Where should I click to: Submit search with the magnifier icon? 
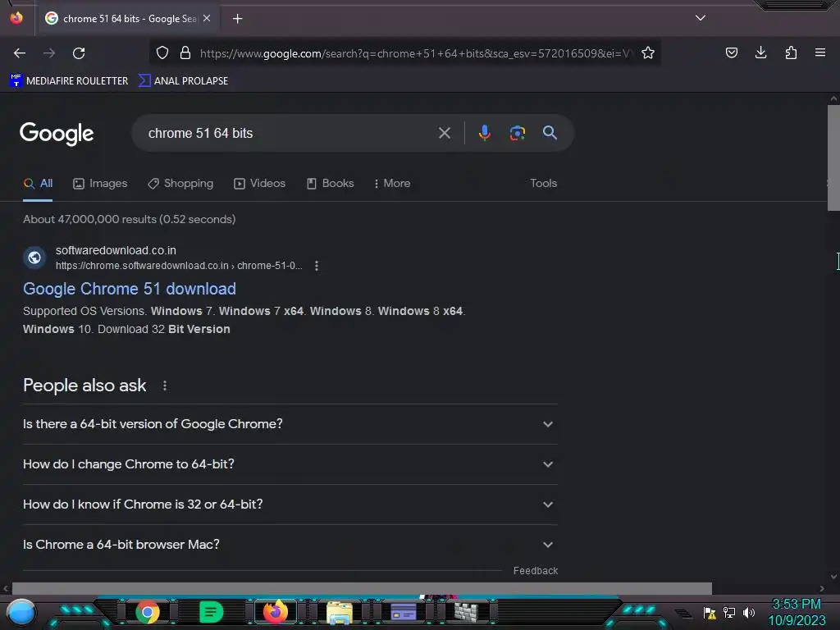point(550,133)
